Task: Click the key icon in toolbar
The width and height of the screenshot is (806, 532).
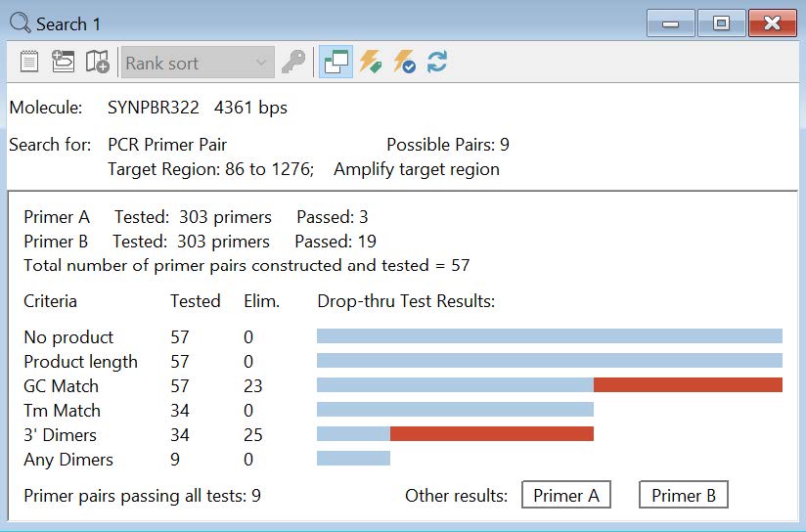Action: (293, 63)
